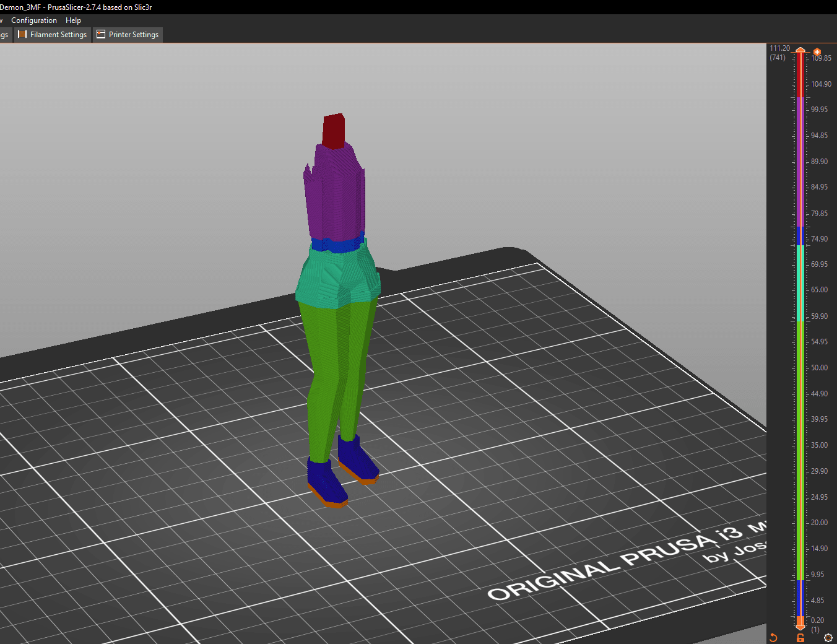Image resolution: width=837 pixels, height=644 pixels.
Task: Open the Help menu
Action: (73, 20)
